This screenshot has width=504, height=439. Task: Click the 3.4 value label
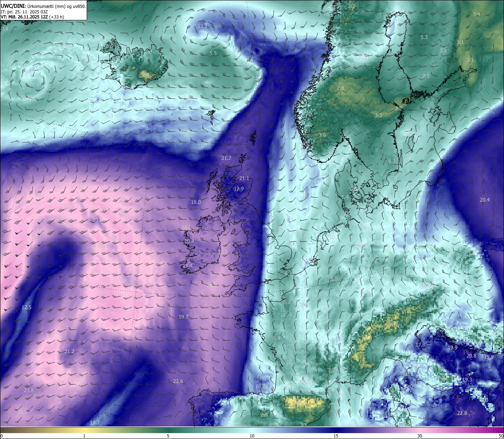point(476,14)
